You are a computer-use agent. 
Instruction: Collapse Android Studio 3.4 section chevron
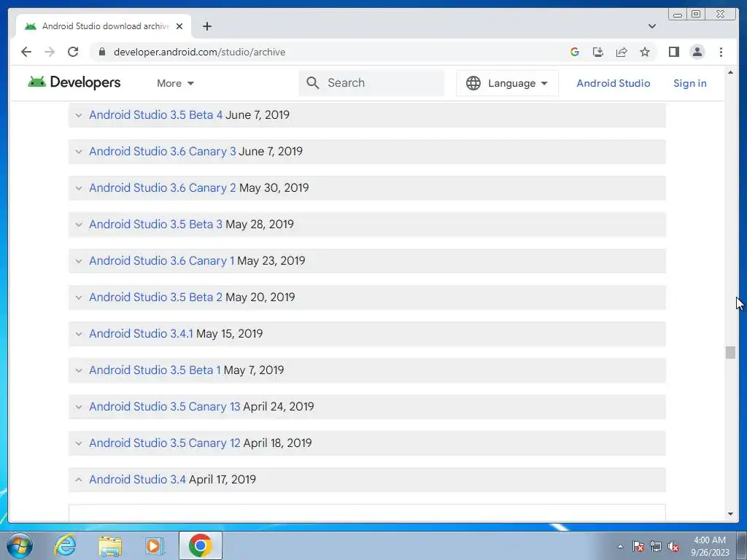(x=79, y=480)
